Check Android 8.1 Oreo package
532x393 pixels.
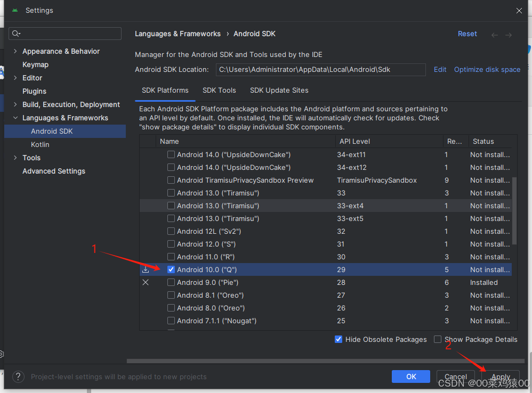coord(171,295)
